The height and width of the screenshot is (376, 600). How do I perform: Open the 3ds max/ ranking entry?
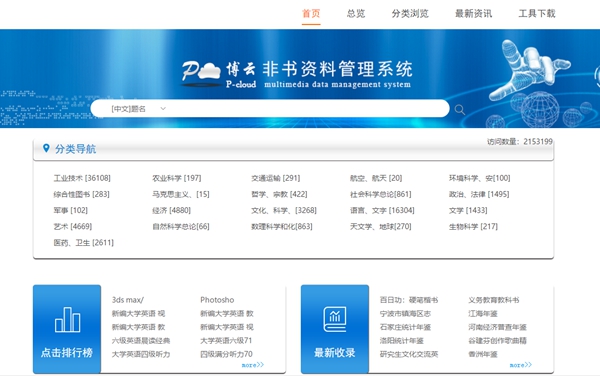[x=128, y=300]
